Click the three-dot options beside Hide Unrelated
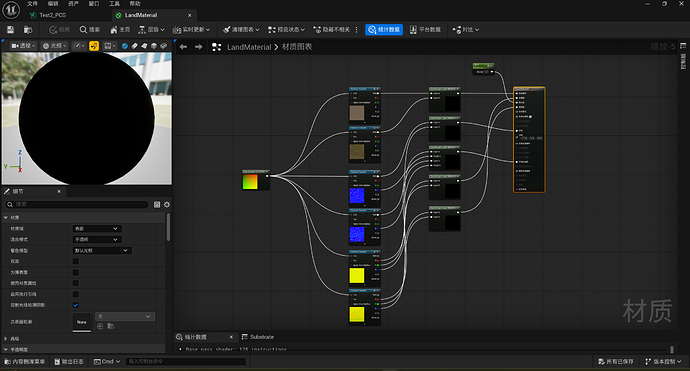This screenshot has width=690, height=371. point(356,29)
